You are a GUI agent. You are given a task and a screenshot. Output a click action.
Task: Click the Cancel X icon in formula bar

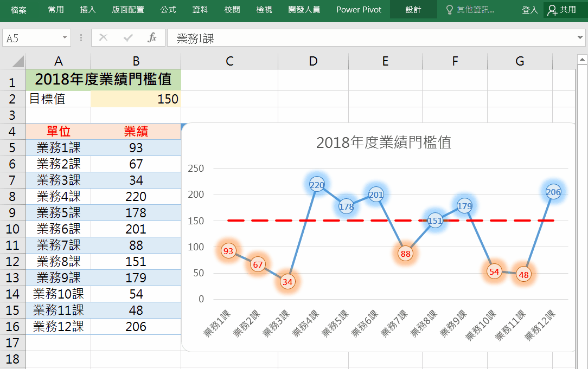pos(104,38)
